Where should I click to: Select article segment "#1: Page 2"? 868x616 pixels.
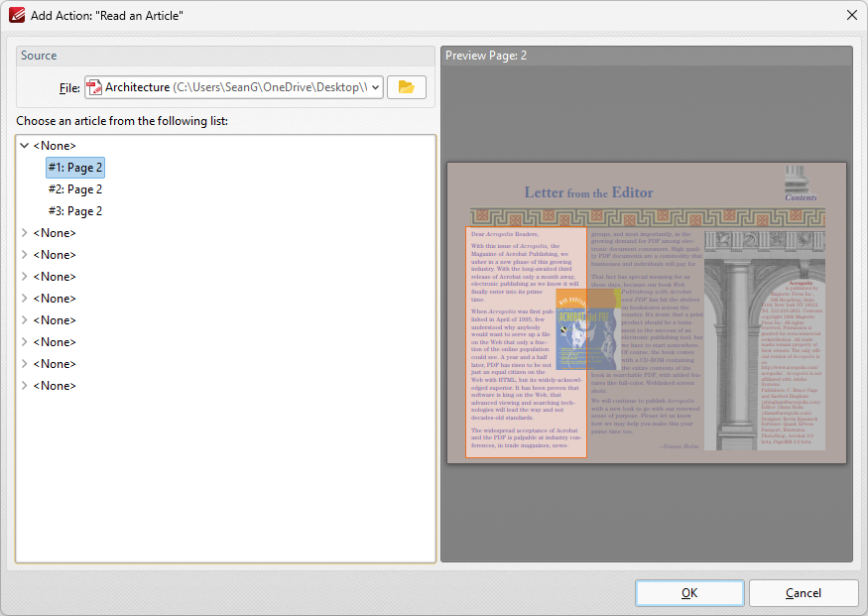74,167
